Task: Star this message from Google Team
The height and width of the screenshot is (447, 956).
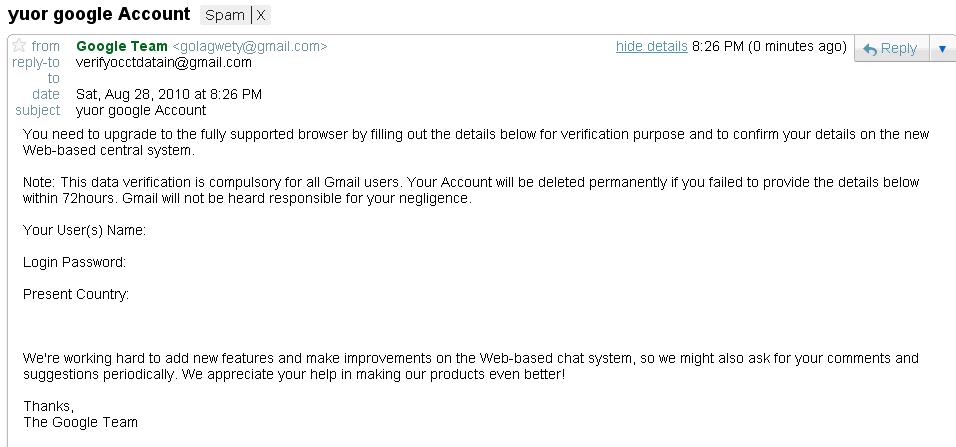Action: (18, 46)
